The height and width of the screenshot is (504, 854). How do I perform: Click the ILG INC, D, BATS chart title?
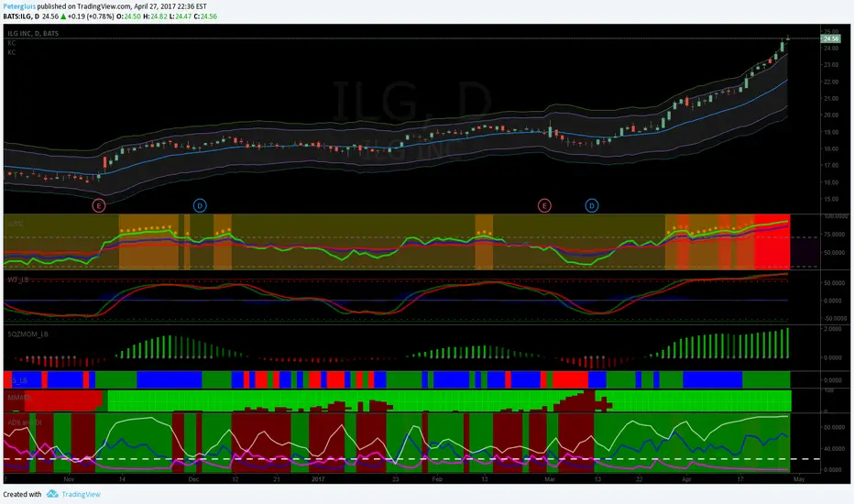click(x=33, y=33)
